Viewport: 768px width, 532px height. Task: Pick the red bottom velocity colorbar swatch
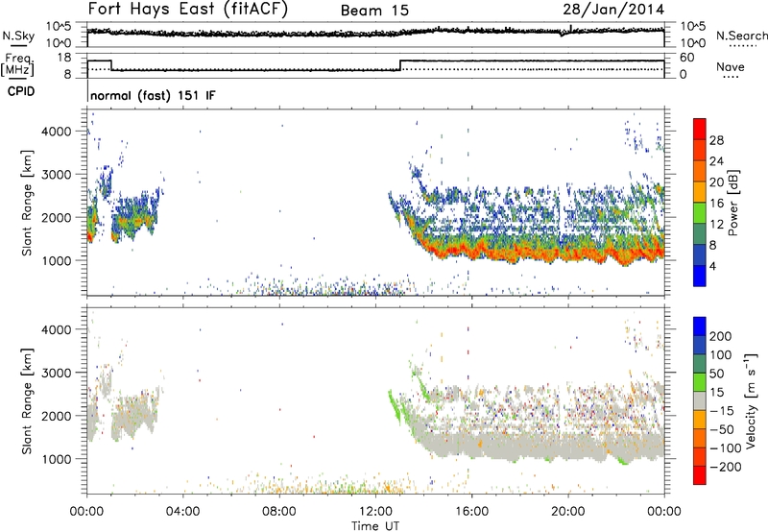pyautogui.click(x=700, y=475)
